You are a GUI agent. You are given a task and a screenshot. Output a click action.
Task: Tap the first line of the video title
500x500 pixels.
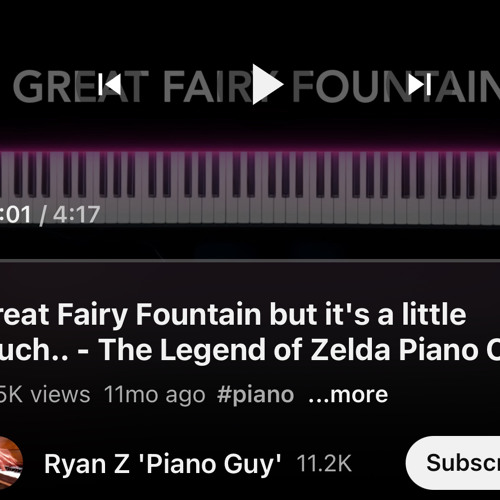coord(233,315)
